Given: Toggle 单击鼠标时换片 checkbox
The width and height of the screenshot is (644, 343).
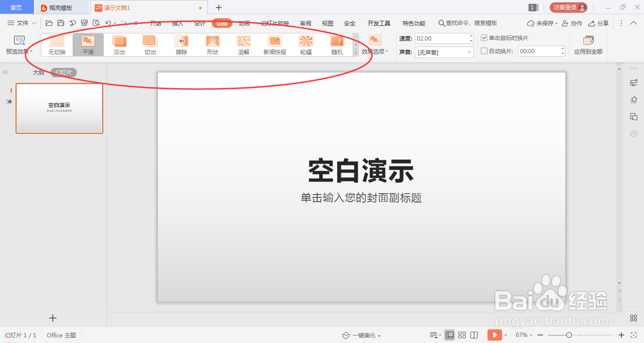Looking at the screenshot, I should tap(484, 38).
